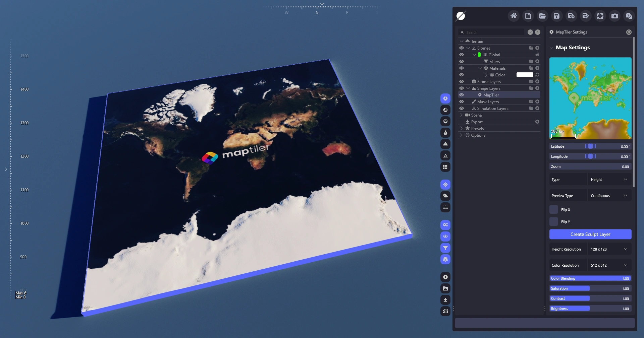
Task: Click the download arrow icon in viewport toolbar
Action: tap(445, 300)
